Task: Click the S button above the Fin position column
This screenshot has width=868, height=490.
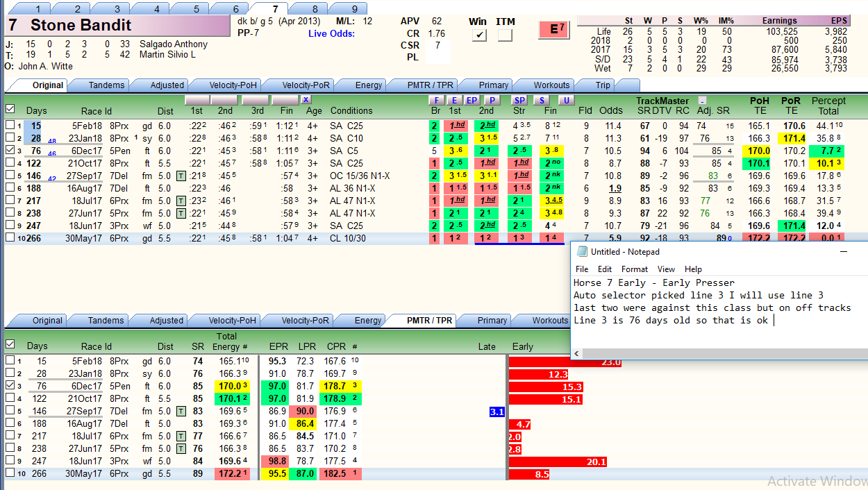Action: pos(542,100)
